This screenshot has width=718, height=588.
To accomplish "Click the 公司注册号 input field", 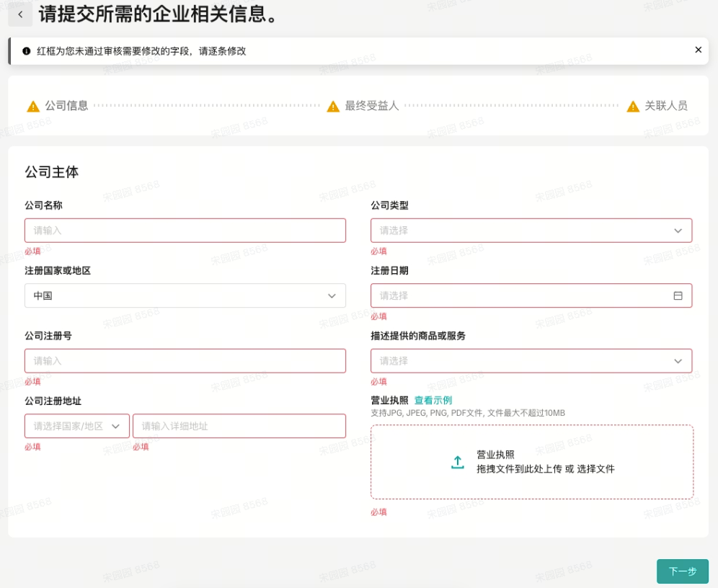I will coord(185,360).
